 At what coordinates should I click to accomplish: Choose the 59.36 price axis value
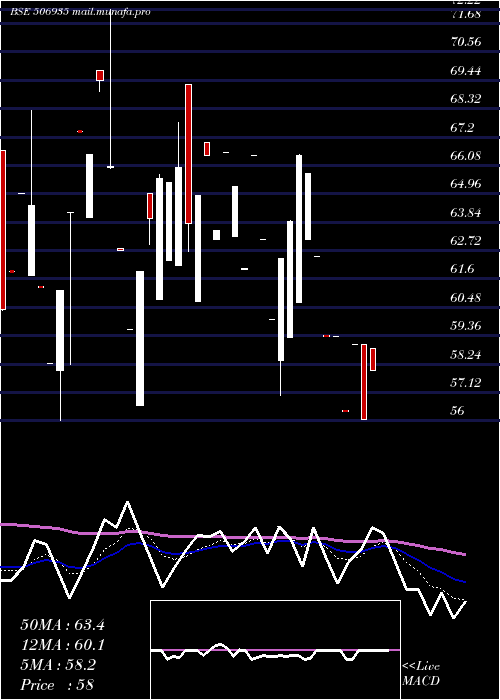click(466, 326)
